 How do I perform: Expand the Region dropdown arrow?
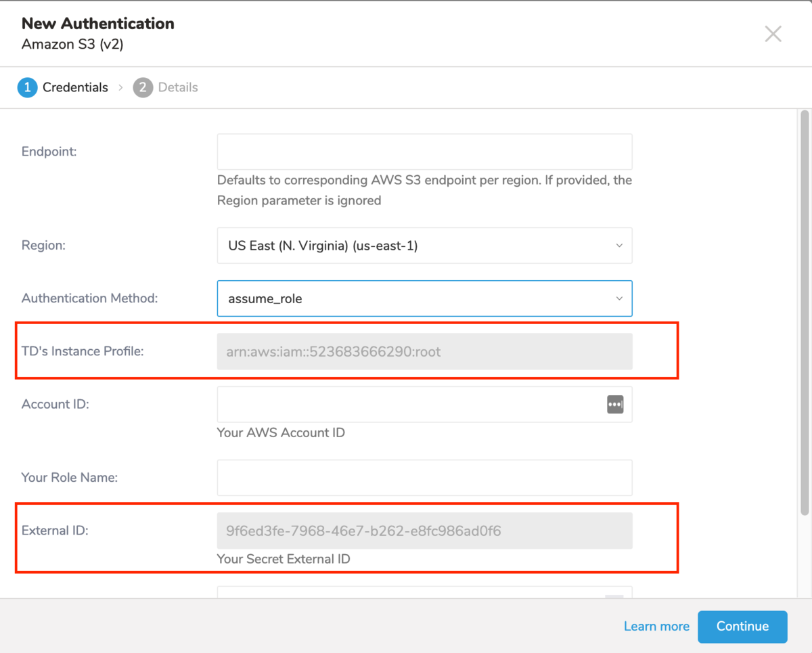pos(618,246)
